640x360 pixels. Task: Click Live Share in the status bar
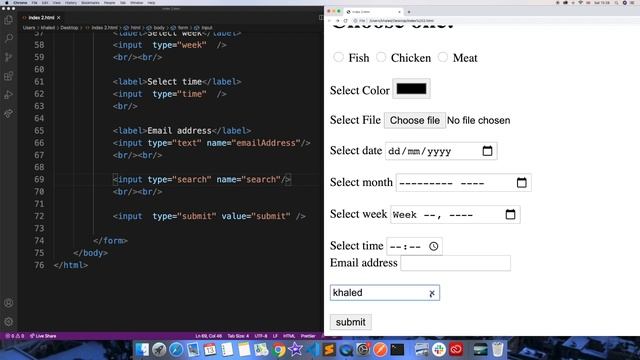coord(43,336)
